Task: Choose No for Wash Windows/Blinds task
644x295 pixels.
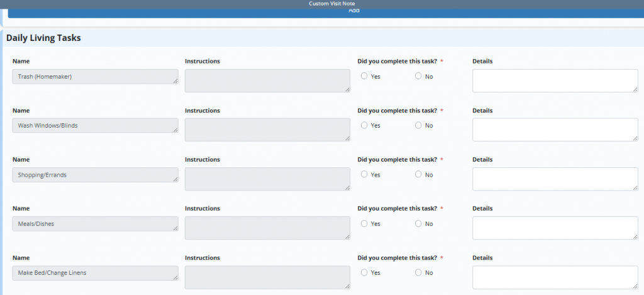Action: 418,125
